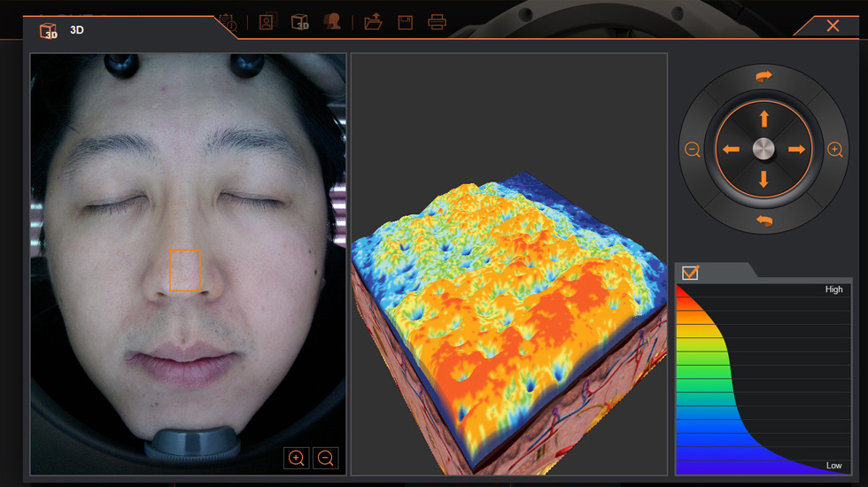The width and height of the screenshot is (868, 487).
Task: Move the 3D model right
Action: [796, 150]
